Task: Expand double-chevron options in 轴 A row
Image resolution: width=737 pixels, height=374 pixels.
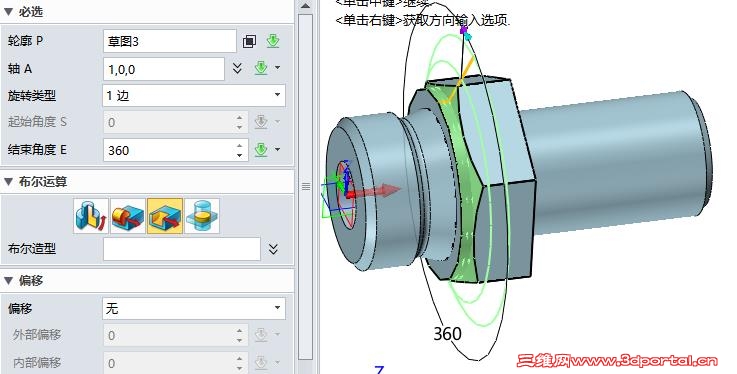Action: (x=237, y=69)
